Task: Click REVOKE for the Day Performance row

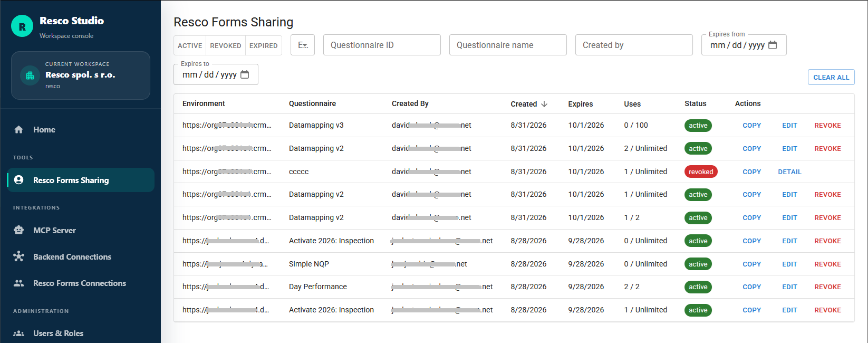Action: tap(827, 287)
